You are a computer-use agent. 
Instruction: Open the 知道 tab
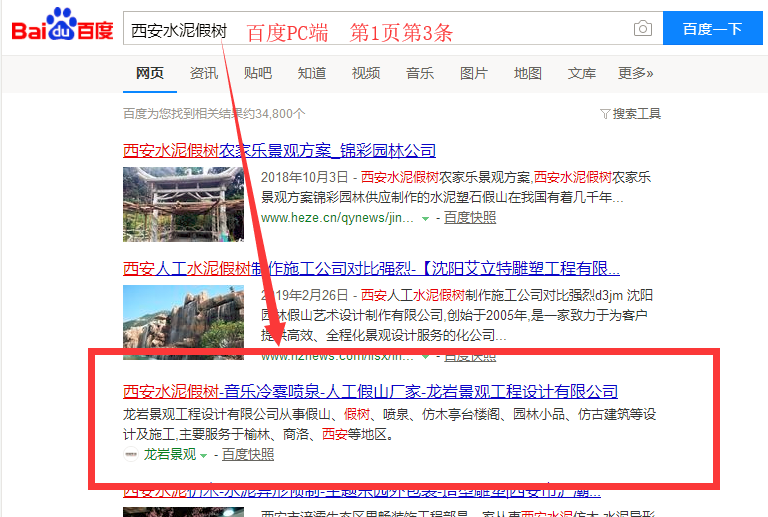point(312,73)
